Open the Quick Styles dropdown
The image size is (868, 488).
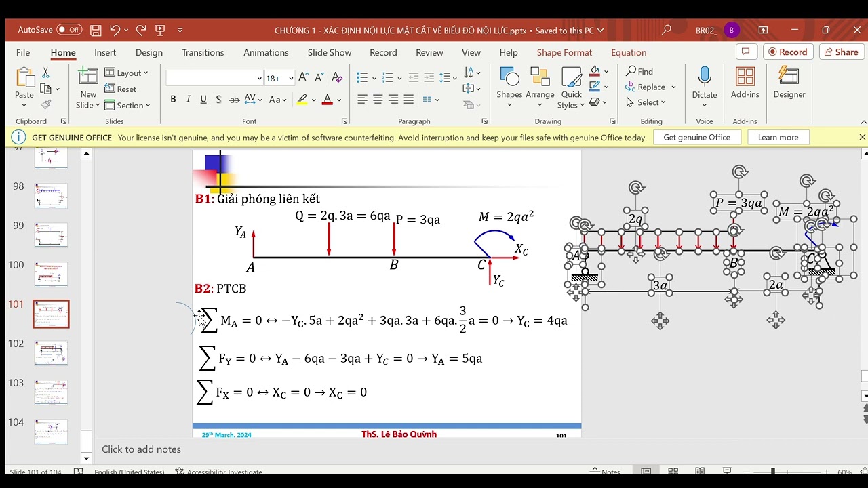(x=572, y=87)
